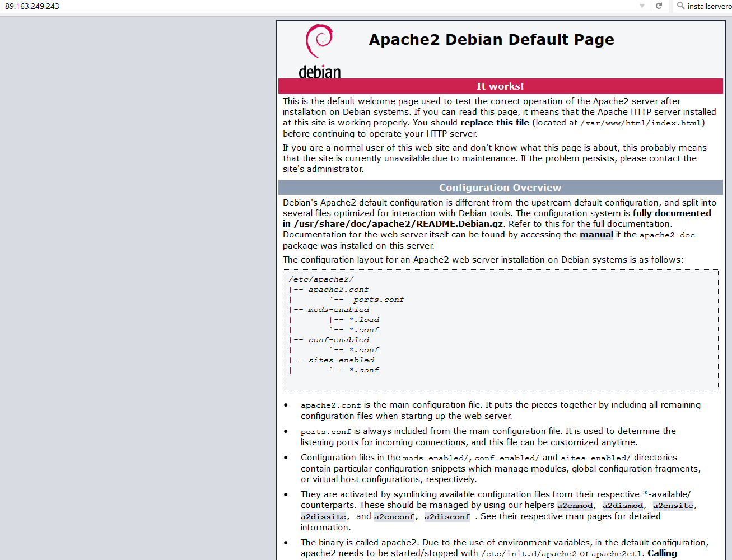Click ports.conf in the config tree

pos(379,300)
